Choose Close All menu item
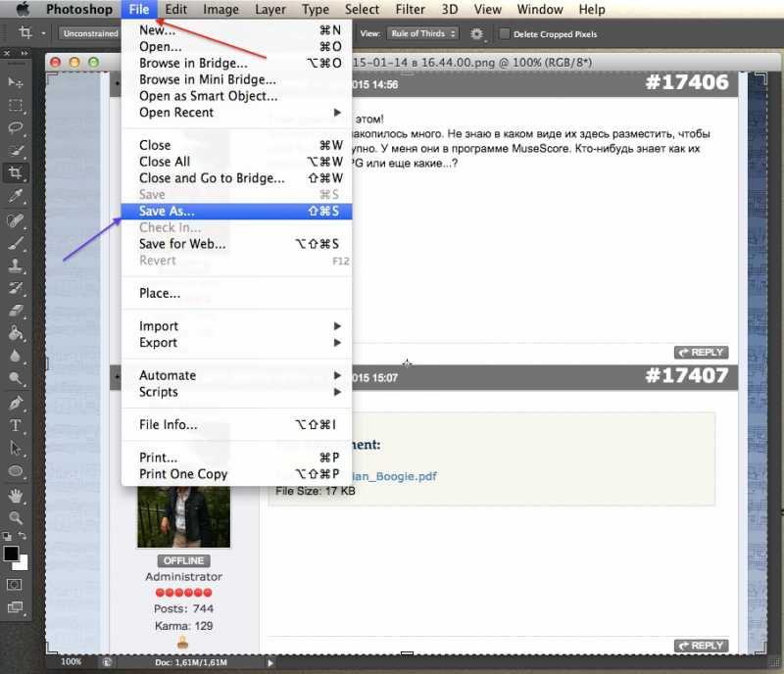The image size is (784, 674). (237, 162)
